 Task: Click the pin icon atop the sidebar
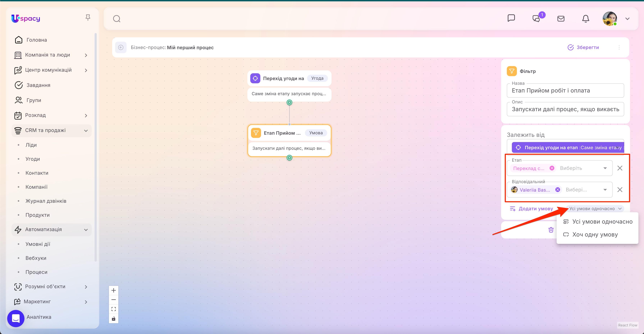pyautogui.click(x=88, y=17)
